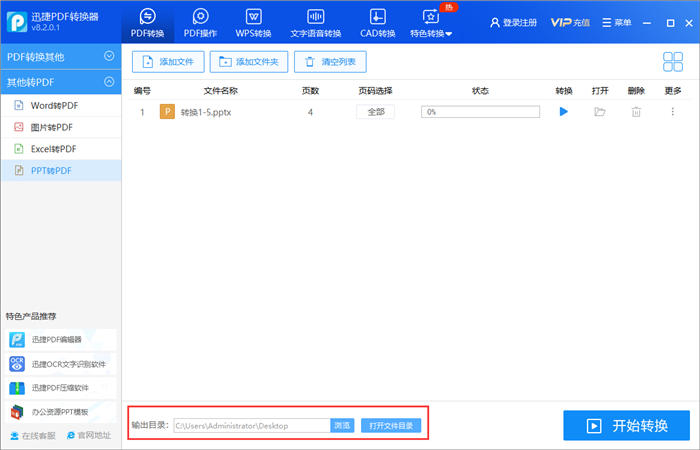Open the PDF转换 tab
This screenshot has height=450, width=700.
(147, 22)
